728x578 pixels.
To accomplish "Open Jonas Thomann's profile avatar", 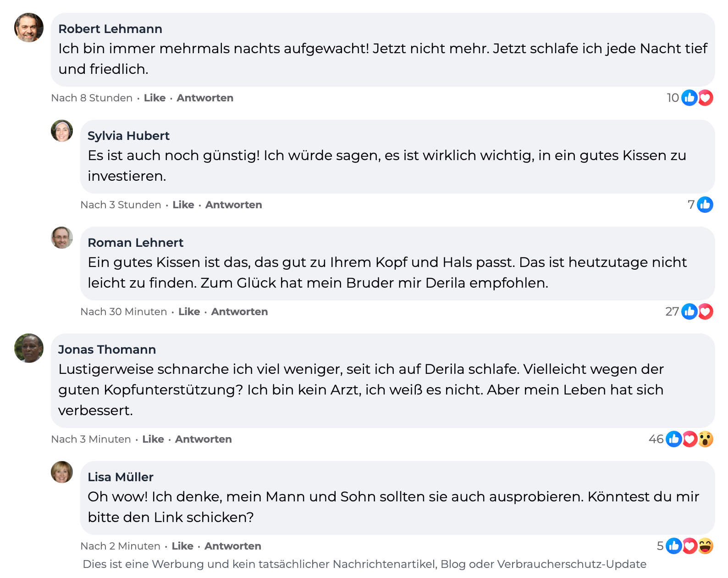I will [x=29, y=348].
